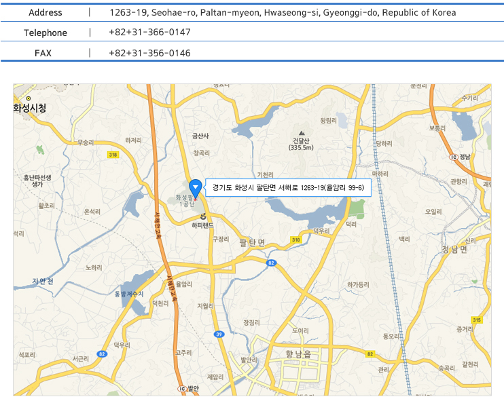Click the 금산사 temple label

(x=200, y=136)
